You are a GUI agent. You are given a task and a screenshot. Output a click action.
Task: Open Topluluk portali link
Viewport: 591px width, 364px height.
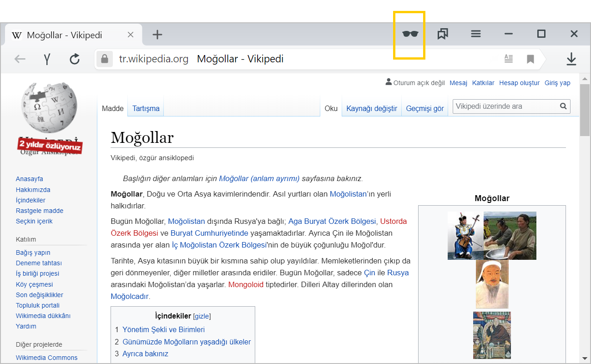38,305
